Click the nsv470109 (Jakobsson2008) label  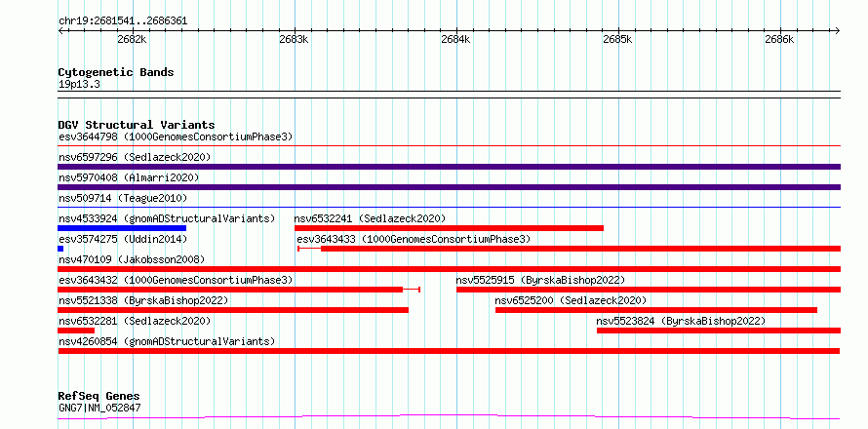[x=132, y=259]
